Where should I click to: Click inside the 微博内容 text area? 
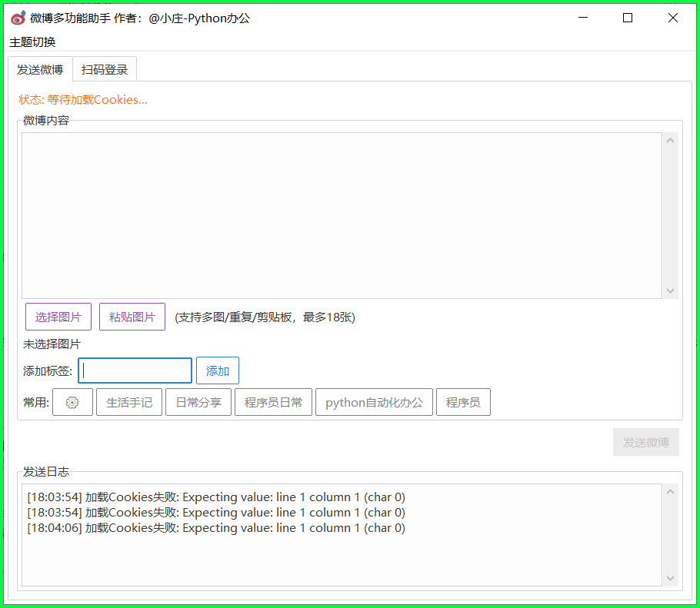[x=341, y=215]
